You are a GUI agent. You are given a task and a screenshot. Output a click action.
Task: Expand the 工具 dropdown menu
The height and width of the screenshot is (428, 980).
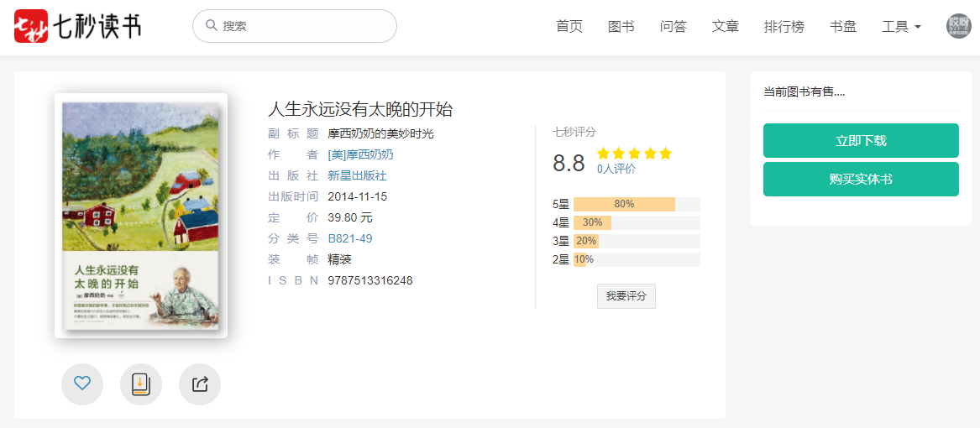(901, 27)
